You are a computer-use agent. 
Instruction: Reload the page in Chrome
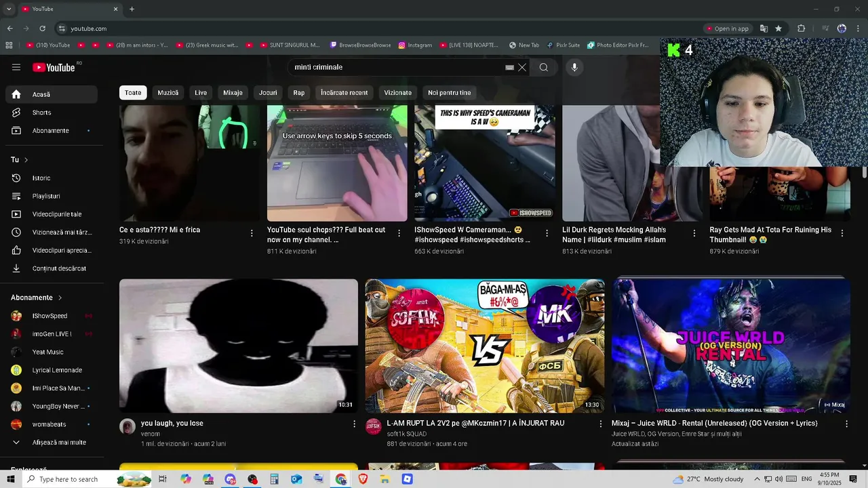(x=42, y=28)
